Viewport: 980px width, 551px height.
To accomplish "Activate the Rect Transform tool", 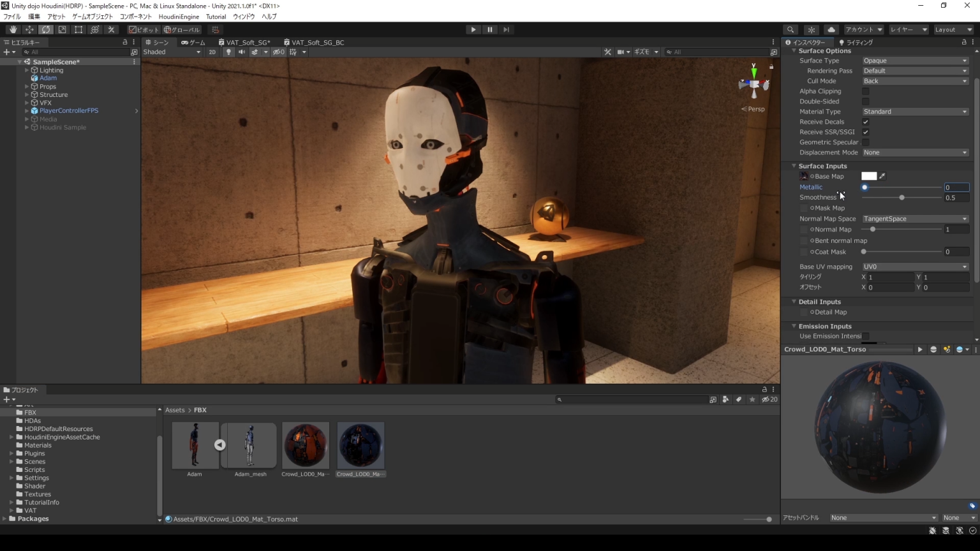I will 78,29.
